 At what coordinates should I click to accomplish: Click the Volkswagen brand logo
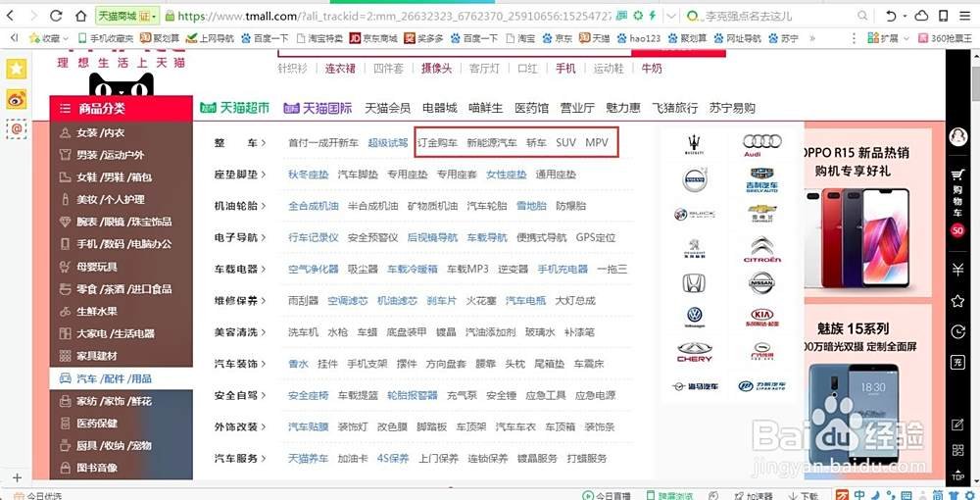(x=694, y=317)
